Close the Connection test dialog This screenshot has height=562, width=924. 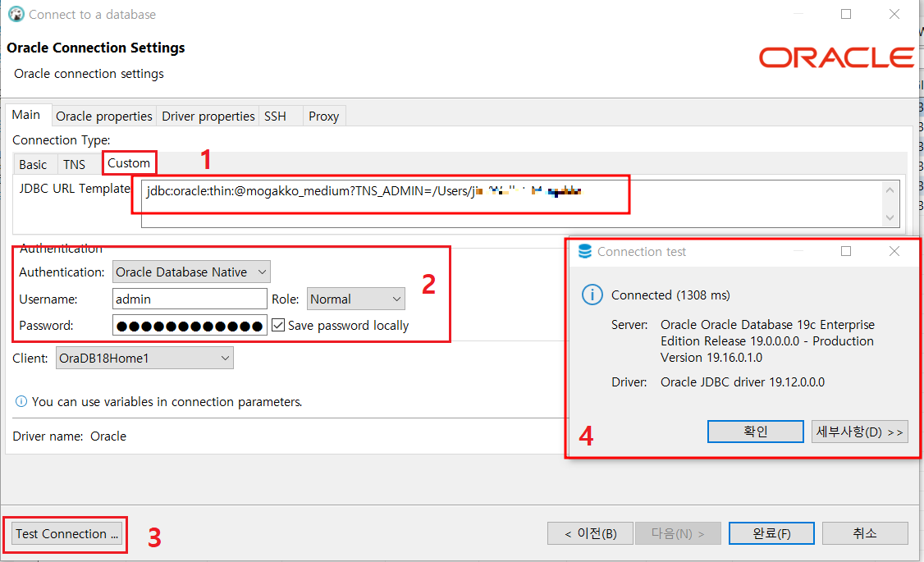[894, 251]
